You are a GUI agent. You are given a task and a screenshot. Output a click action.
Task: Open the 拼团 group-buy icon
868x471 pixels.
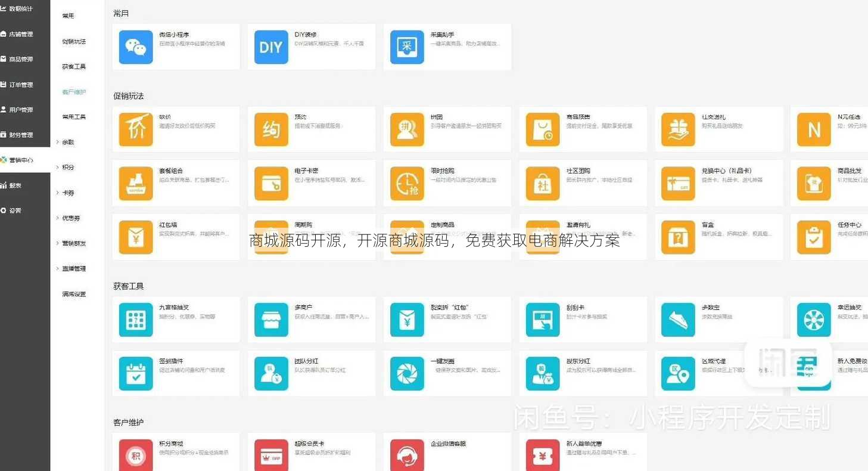pyautogui.click(x=407, y=129)
